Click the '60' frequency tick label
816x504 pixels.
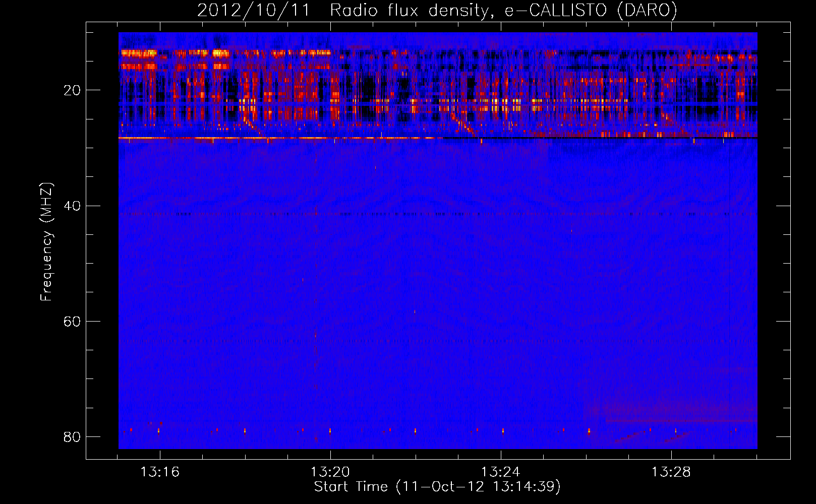72,321
